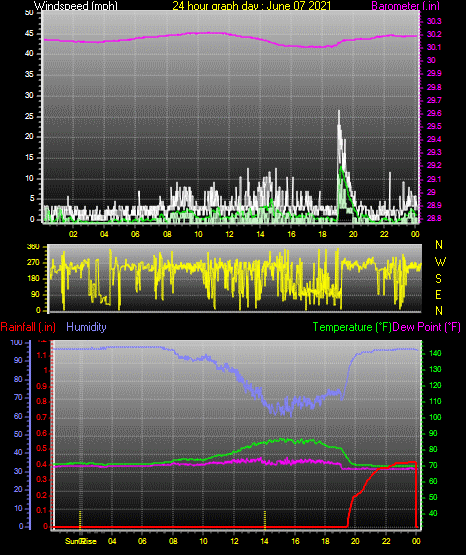
Task: Click the "12" hour label under windspeed chart
Action: pyautogui.click(x=229, y=234)
